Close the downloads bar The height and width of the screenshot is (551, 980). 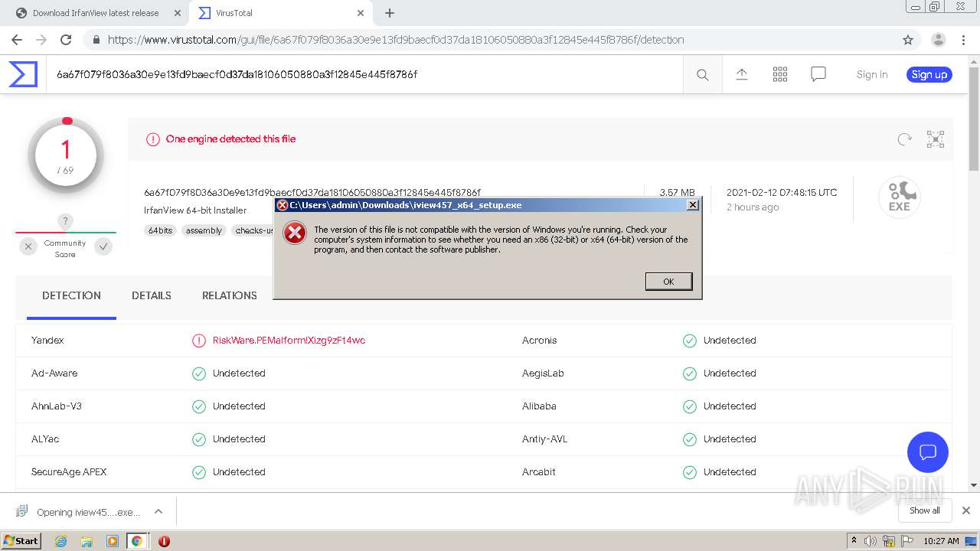(966, 510)
